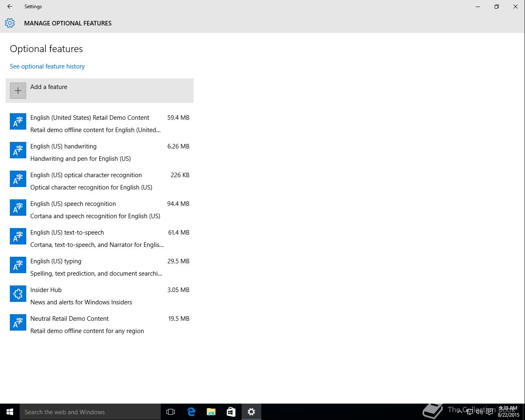Click 'Handwriting and pen for English (US)' text

[80, 159]
